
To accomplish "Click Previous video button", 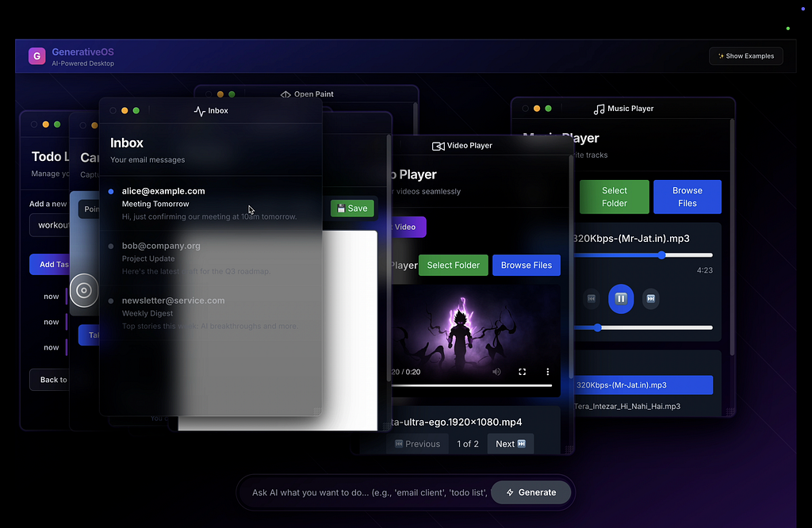I will tap(417, 444).
